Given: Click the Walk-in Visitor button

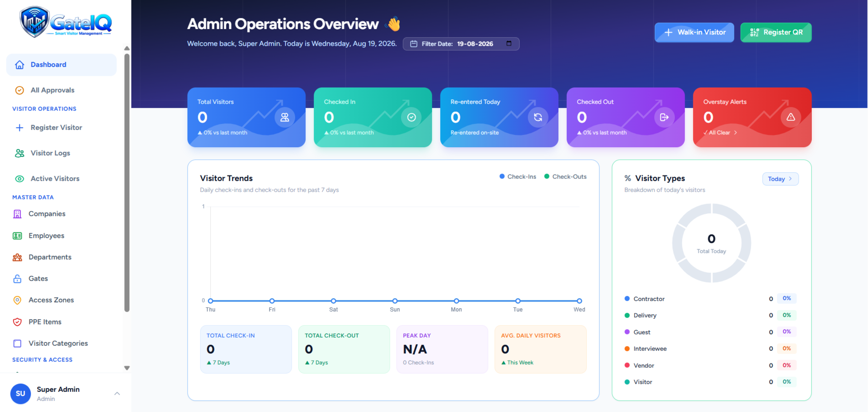Looking at the screenshot, I should pyautogui.click(x=694, y=32).
